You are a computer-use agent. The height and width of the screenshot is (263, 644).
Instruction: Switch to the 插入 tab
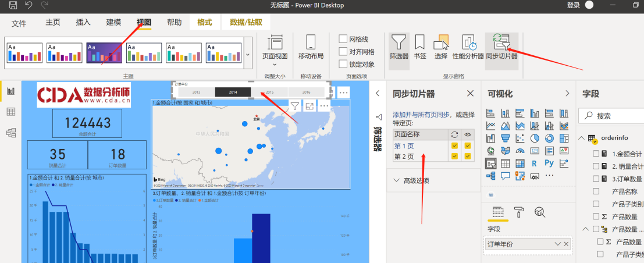coord(83,22)
